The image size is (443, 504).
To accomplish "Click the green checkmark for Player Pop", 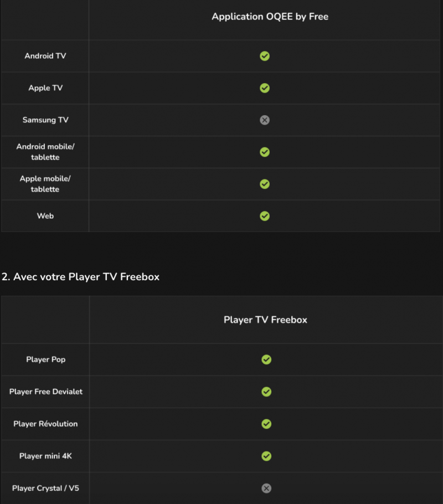I will (x=266, y=359).
